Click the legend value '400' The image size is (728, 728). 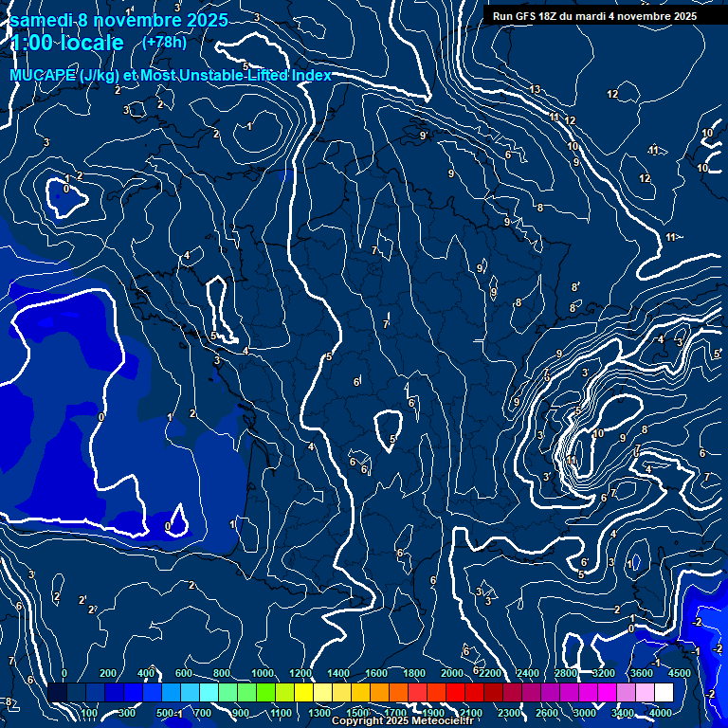point(146,673)
